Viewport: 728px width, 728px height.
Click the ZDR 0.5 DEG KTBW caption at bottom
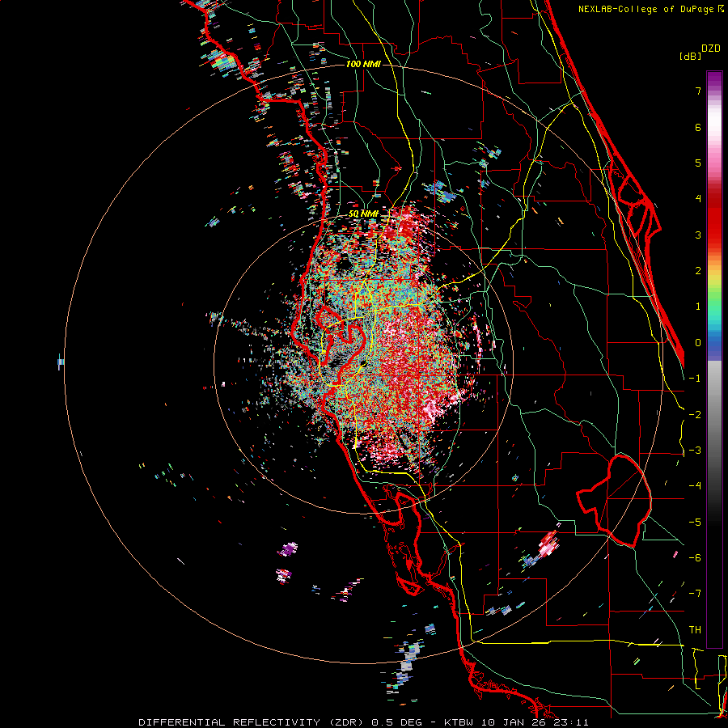click(x=363, y=722)
